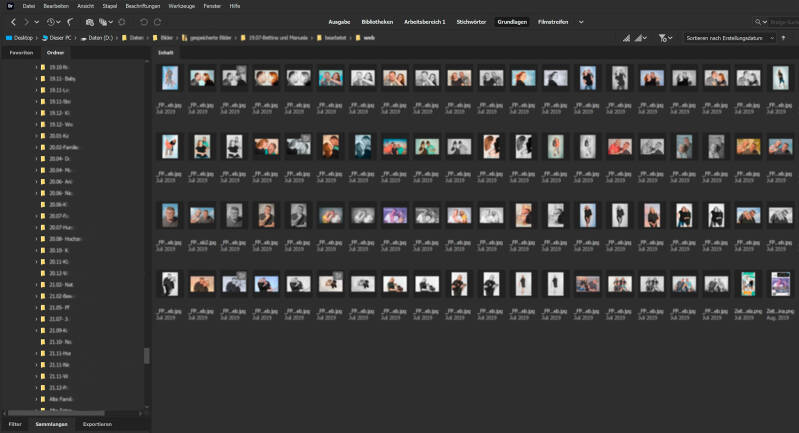Open the Fenster menu

coord(212,6)
